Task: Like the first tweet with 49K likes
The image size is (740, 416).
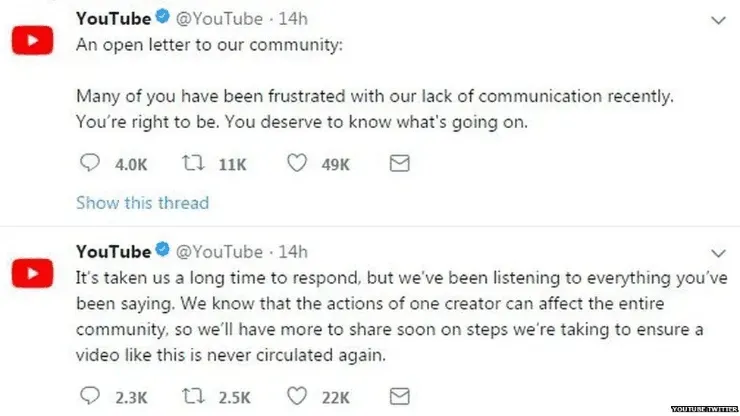Action: [x=296, y=163]
